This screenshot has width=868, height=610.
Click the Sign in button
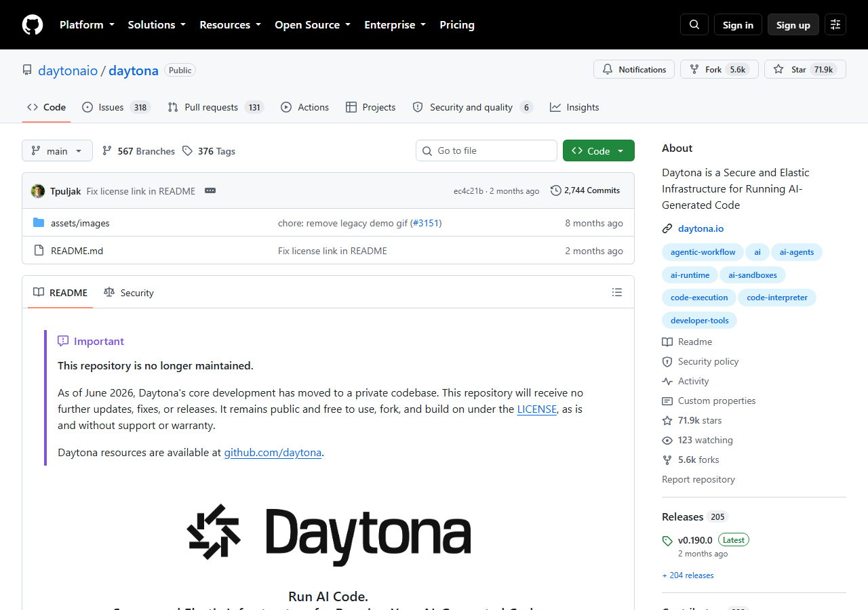pyautogui.click(x=738, y=24)
